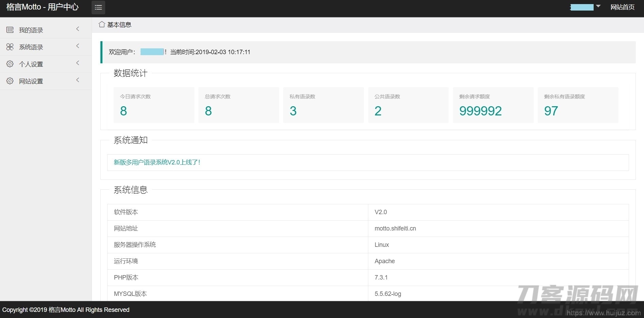Expand the 个人设置 chevron arrow

(x=78, y=63)
